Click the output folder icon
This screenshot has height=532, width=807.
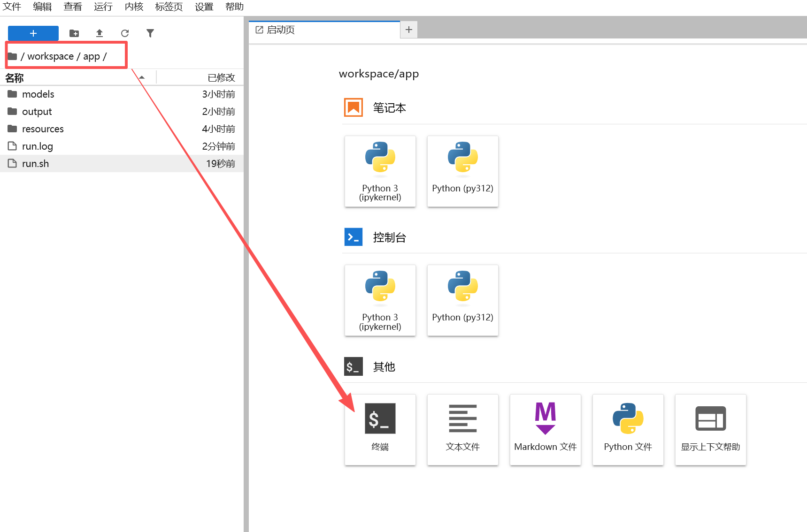point(13,111)
